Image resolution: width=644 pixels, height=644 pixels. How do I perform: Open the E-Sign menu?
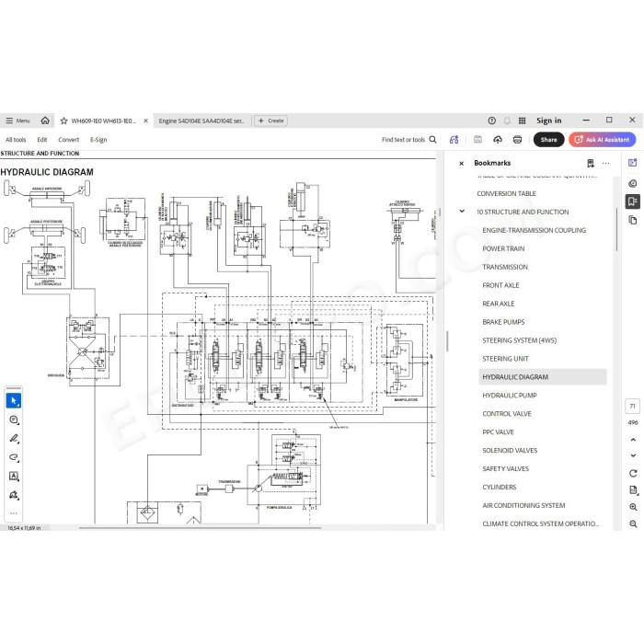pos(98,140)
